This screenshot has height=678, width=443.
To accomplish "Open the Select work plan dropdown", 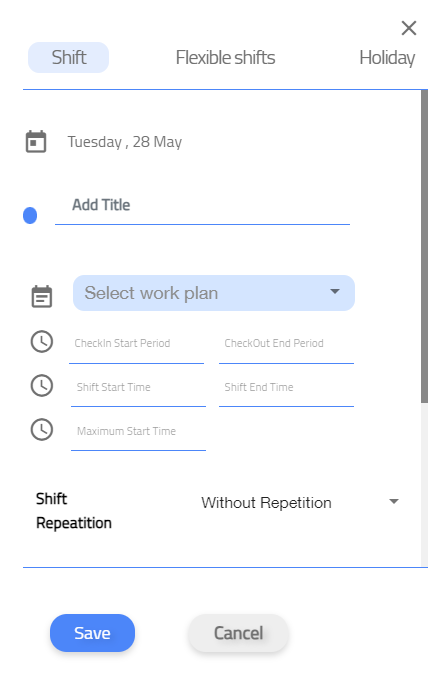I will 214,293.
